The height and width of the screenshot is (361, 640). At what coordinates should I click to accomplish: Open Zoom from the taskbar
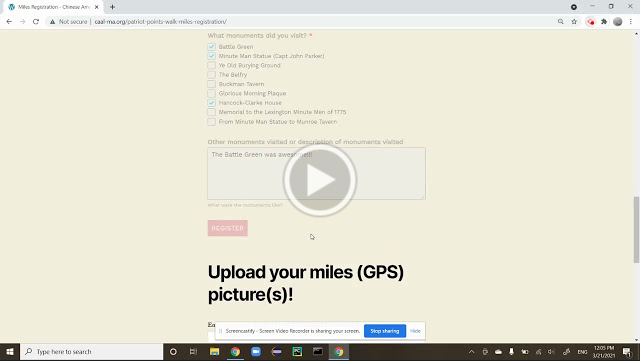point(256,352)
